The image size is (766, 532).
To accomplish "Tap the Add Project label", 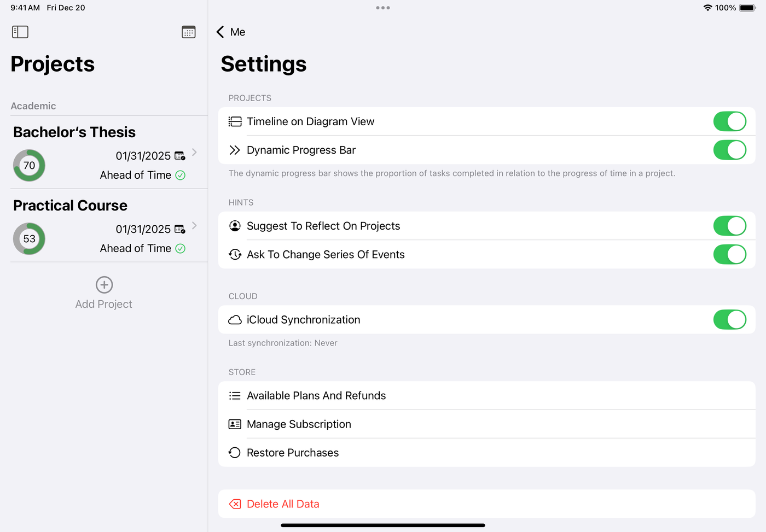I will pos(104,304).
